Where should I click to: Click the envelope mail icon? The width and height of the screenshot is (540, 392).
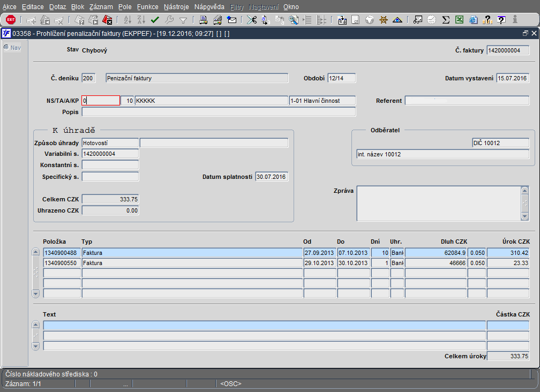(x=232, y=20)
